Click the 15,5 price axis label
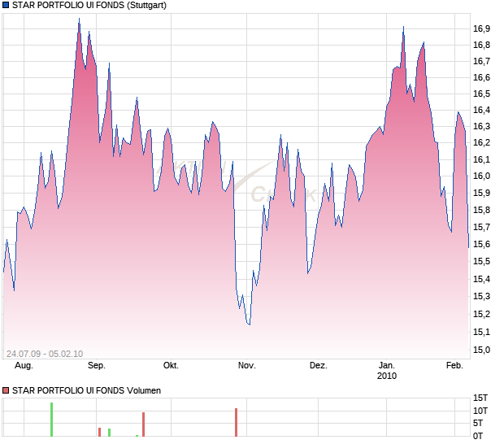This screenshot has height=444, width=504. [481, 261]
